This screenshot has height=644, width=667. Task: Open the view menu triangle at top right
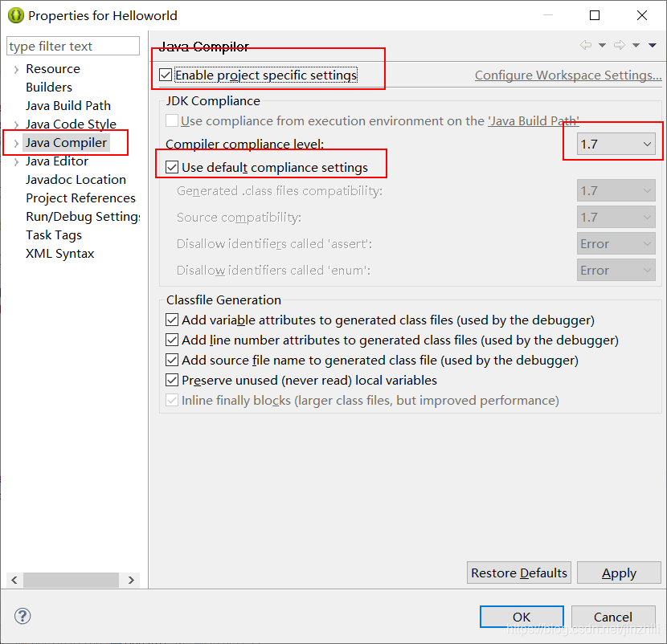tap(653, 47)
